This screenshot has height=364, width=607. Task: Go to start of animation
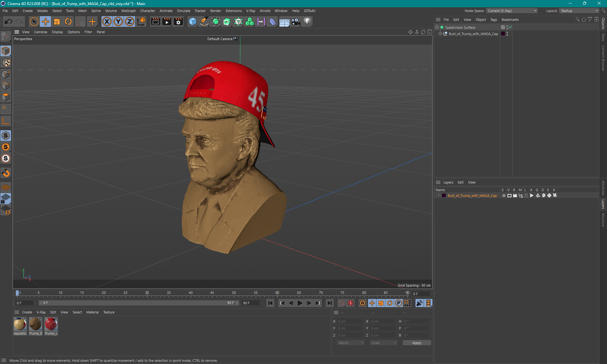270,303
